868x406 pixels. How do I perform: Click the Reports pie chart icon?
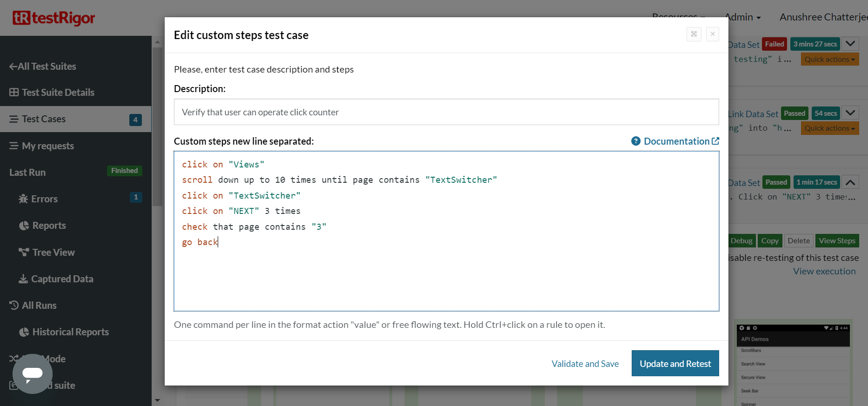[24, 226]
